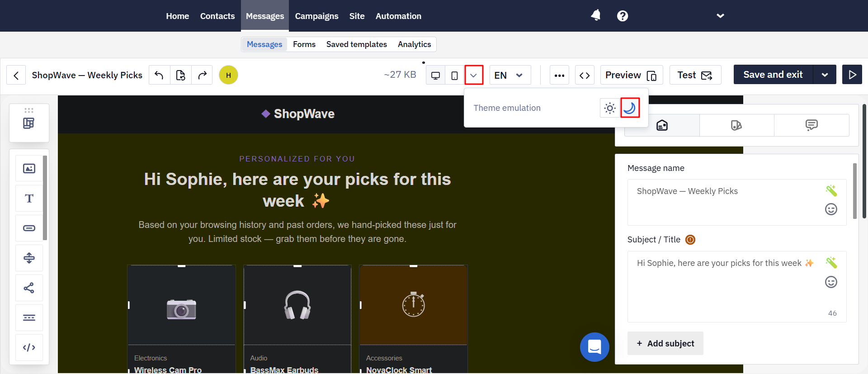Open version history document icon

click(x=181, y=75)
